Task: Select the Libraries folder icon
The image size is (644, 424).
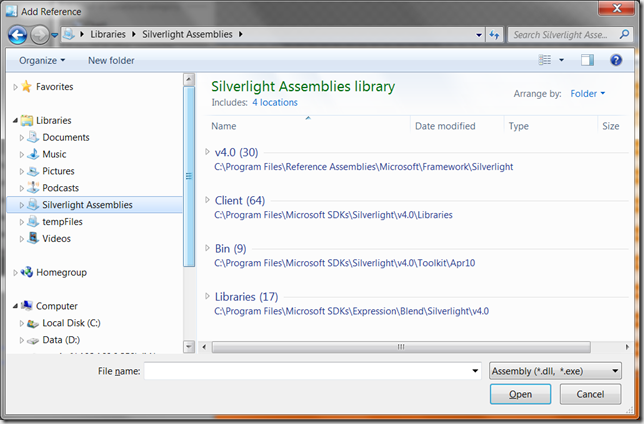Action: 27,120
